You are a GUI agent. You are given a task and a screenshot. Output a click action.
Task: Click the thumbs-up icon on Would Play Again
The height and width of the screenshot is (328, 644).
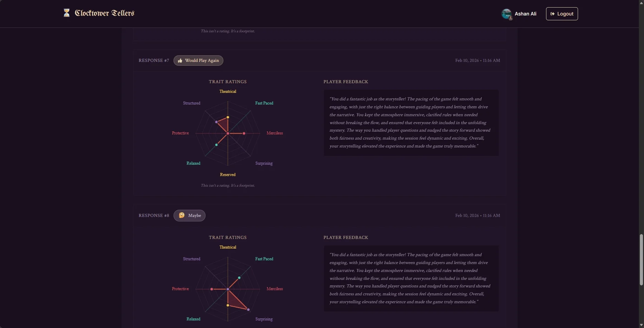coord(180,61)
